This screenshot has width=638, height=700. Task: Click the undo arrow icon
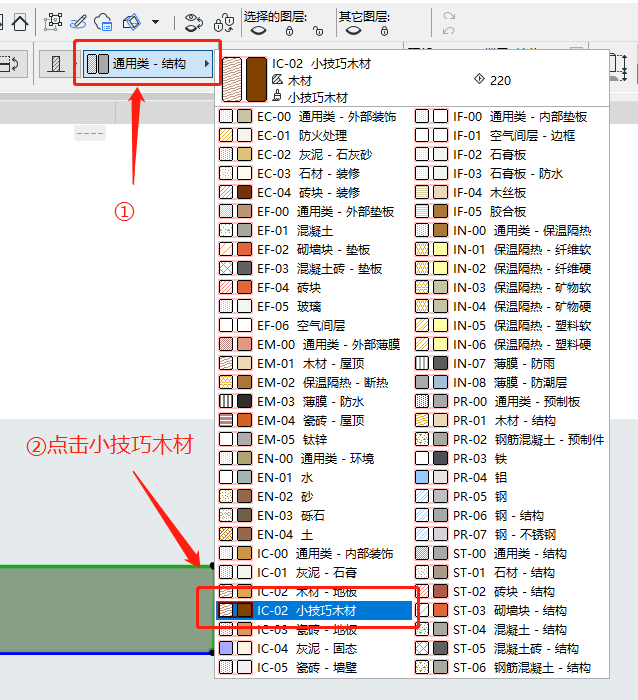[x=448, y=16]
